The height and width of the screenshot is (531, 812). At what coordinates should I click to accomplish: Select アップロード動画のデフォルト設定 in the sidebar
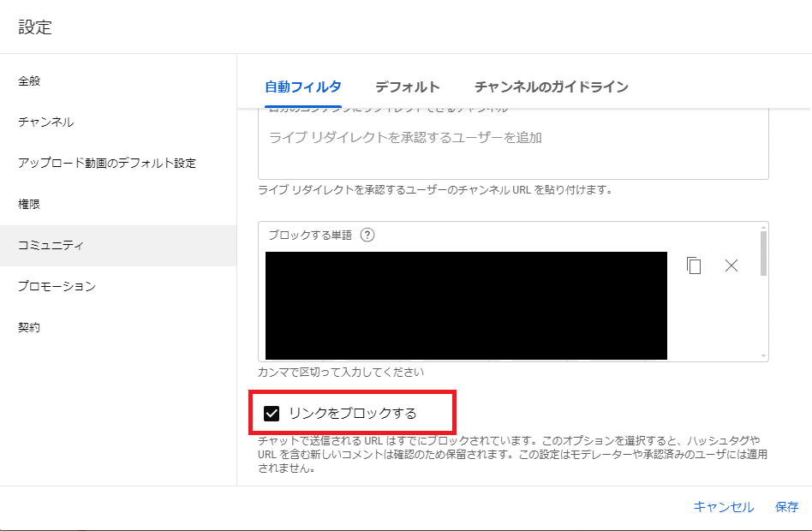[x=94, y=162]
